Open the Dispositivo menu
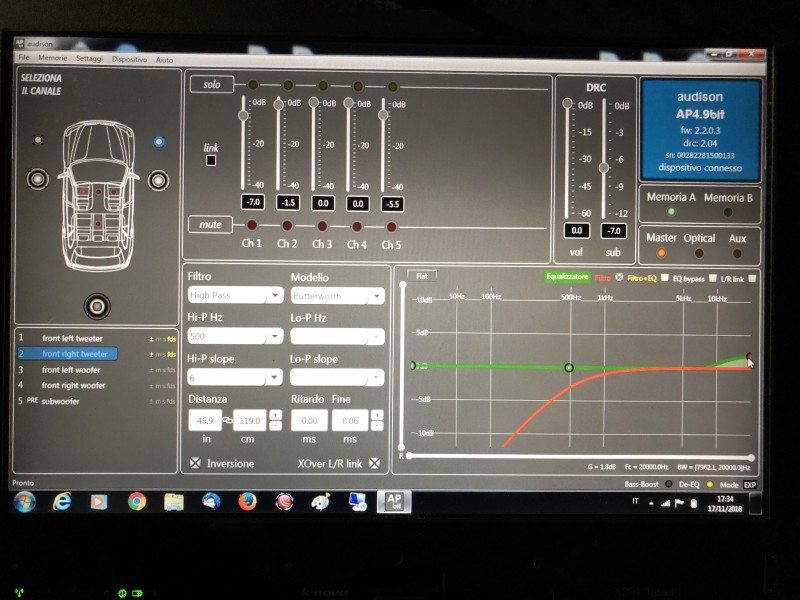 pos(129,59)
